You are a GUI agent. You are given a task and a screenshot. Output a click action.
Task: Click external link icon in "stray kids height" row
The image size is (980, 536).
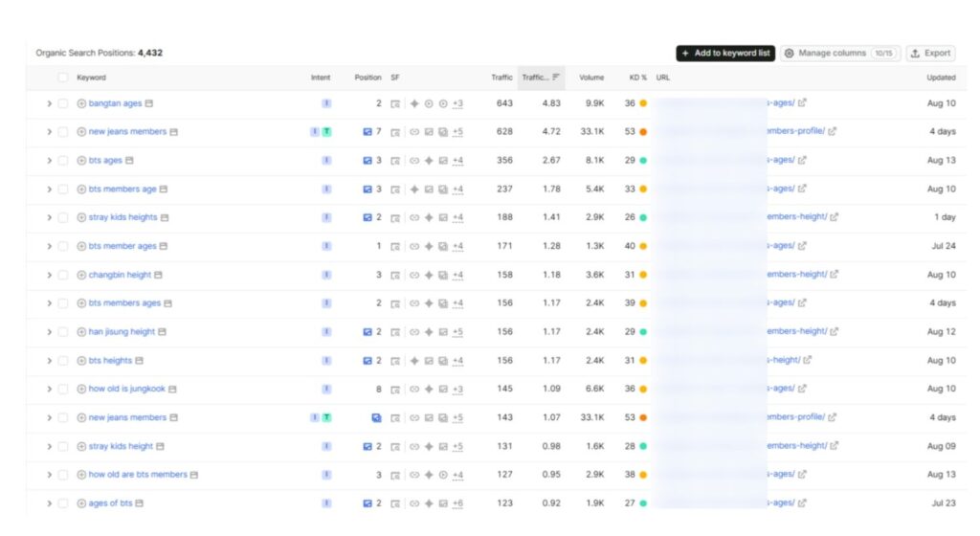coord(834,446)
